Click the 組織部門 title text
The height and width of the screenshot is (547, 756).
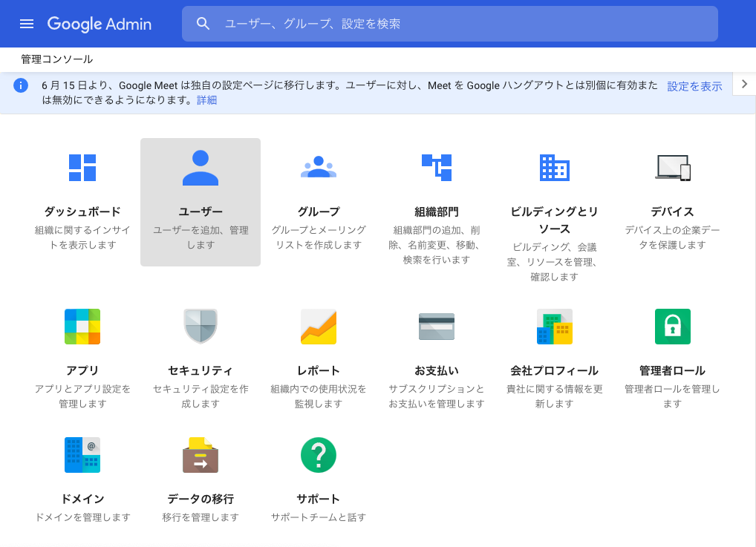[x=437, y=212]
